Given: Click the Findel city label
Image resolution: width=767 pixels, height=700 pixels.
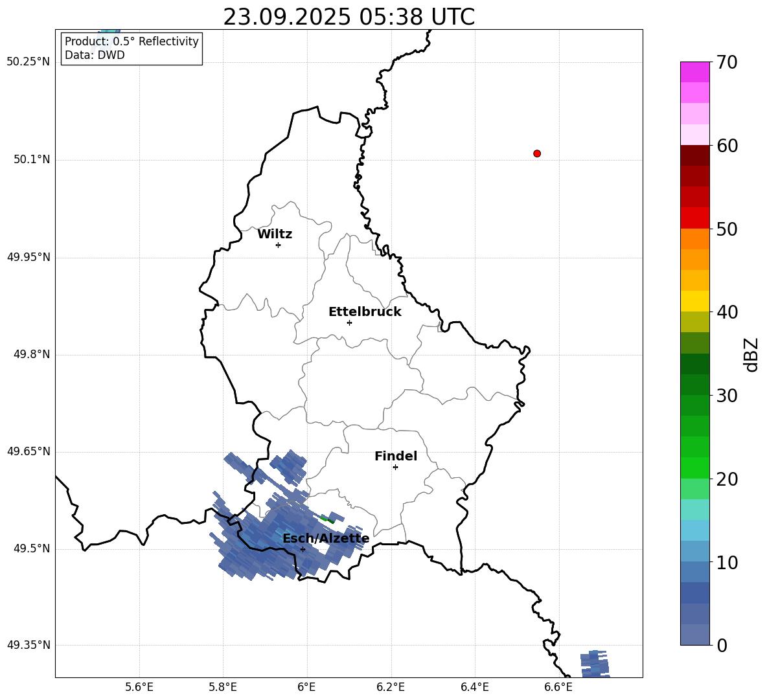Looking at the screenshot, I should (x=396, y=456).
